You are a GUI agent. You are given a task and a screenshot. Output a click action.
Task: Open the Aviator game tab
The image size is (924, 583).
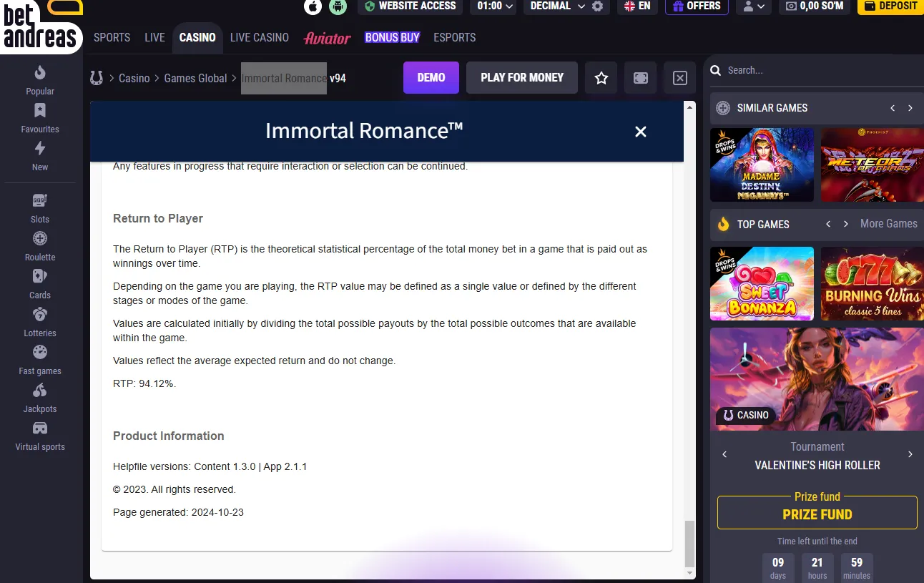click(327, 38)
